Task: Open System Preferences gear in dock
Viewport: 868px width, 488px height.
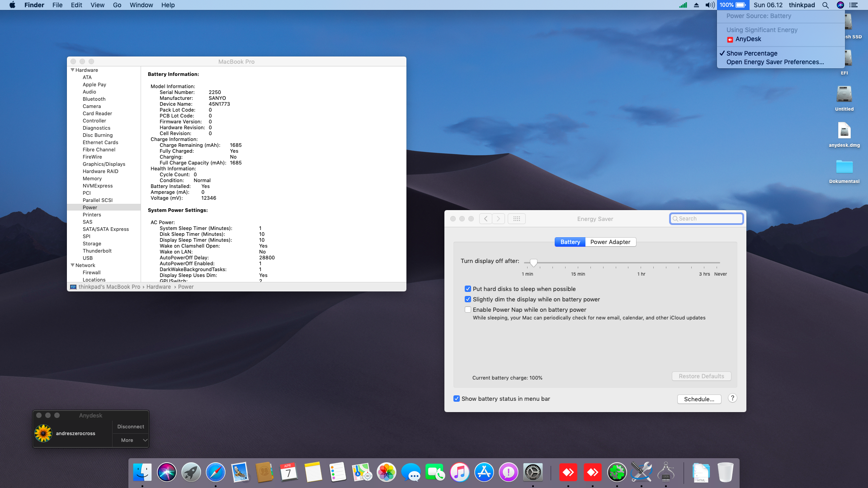Action: tap(533, 473)
